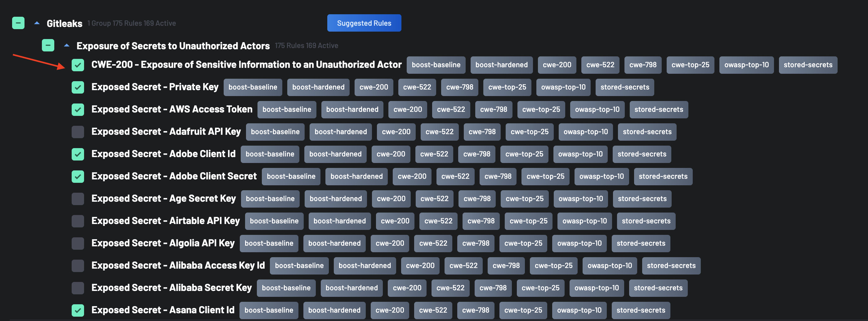Open Exposed Secret - Asana Client Id name

[163, 310]
